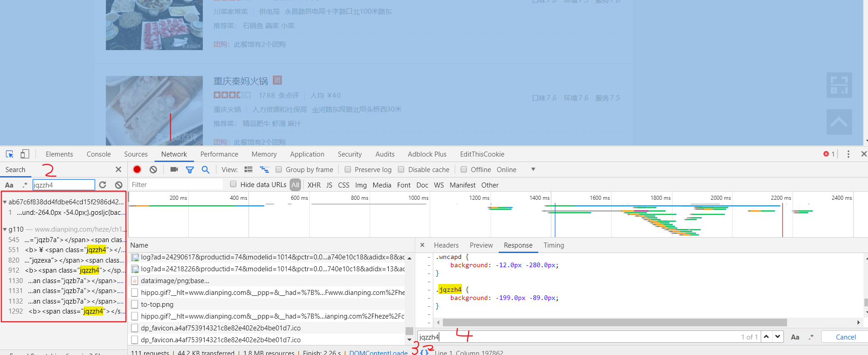Select the All request type filter

click(296, 185)
